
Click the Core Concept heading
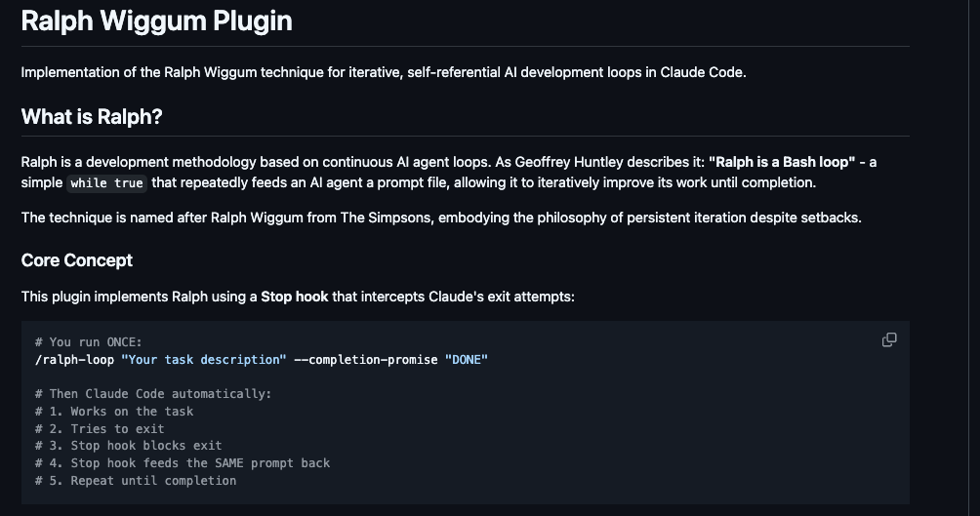[77, 260]
